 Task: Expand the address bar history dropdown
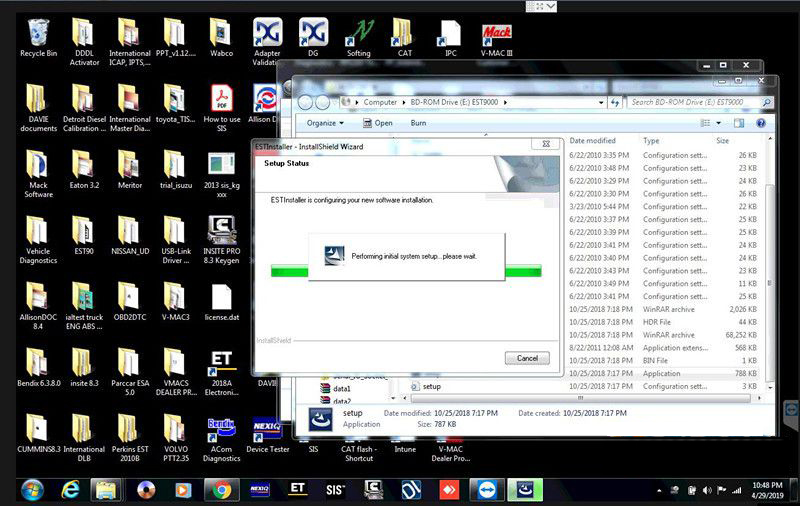coord(601,103)
